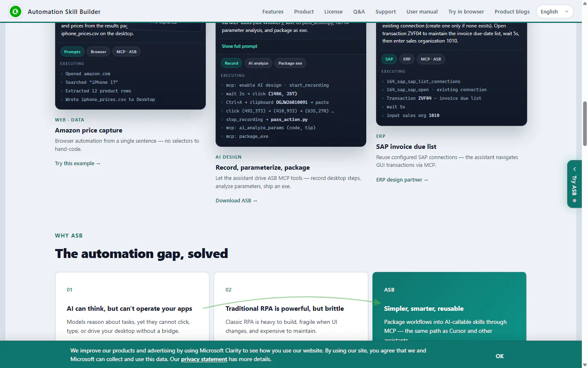Select Q&A in the navigation bar
The height and width of the screenshot is (368, 588).
click(359, 11)
